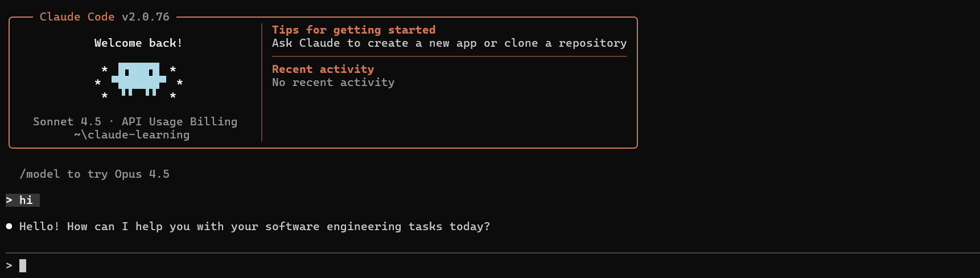Click the Claude Code title text

click(77, 17)
